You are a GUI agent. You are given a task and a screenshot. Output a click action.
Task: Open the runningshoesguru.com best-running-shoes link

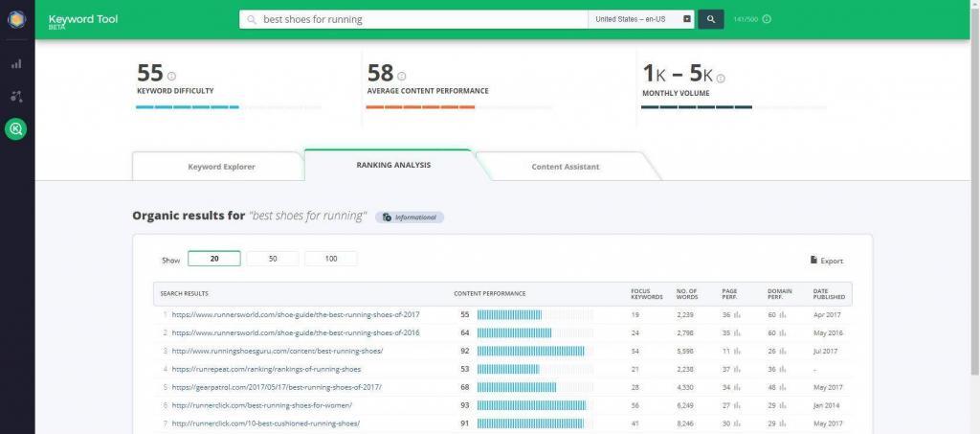[x=278, y=351]
